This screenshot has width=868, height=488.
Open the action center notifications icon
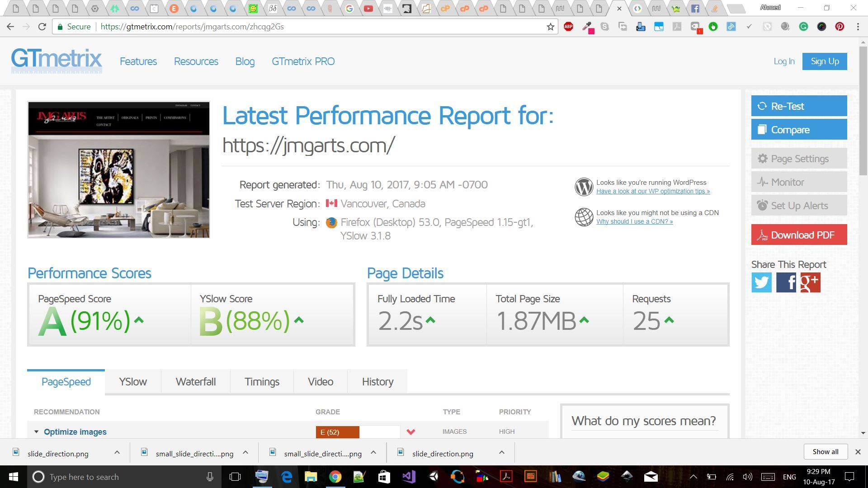coord(849,477)
